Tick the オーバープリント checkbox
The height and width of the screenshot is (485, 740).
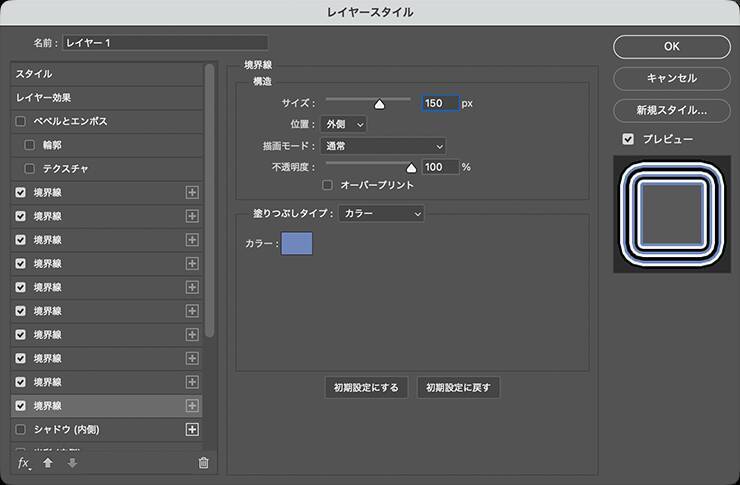[327, 185]
